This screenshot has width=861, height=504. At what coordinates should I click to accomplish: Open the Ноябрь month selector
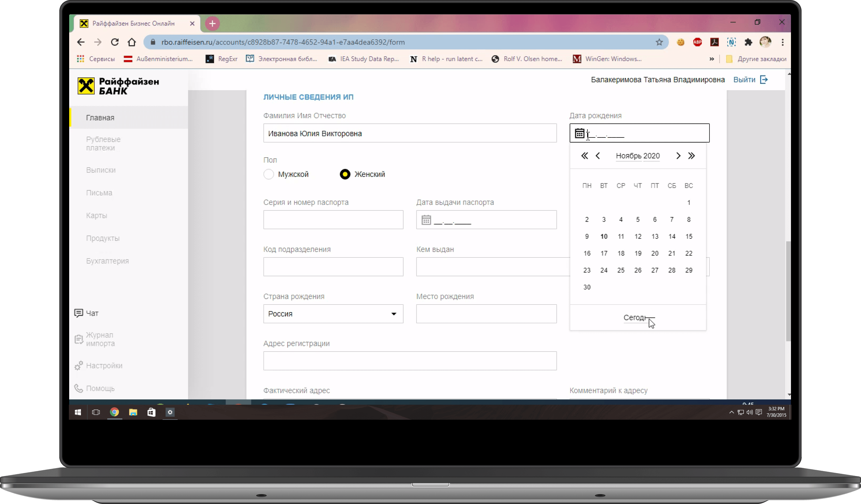tap(629, 156)
